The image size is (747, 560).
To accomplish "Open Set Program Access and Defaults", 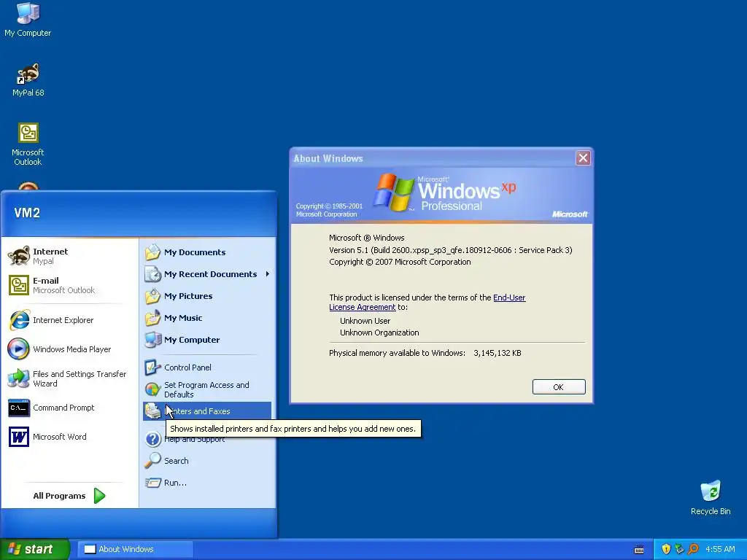I will pos(207,389).
